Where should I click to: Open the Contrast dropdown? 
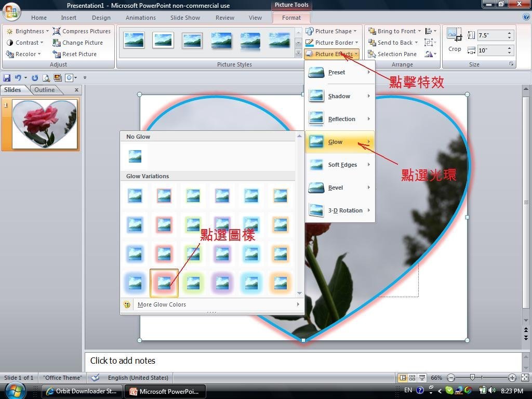pos(25,43)
